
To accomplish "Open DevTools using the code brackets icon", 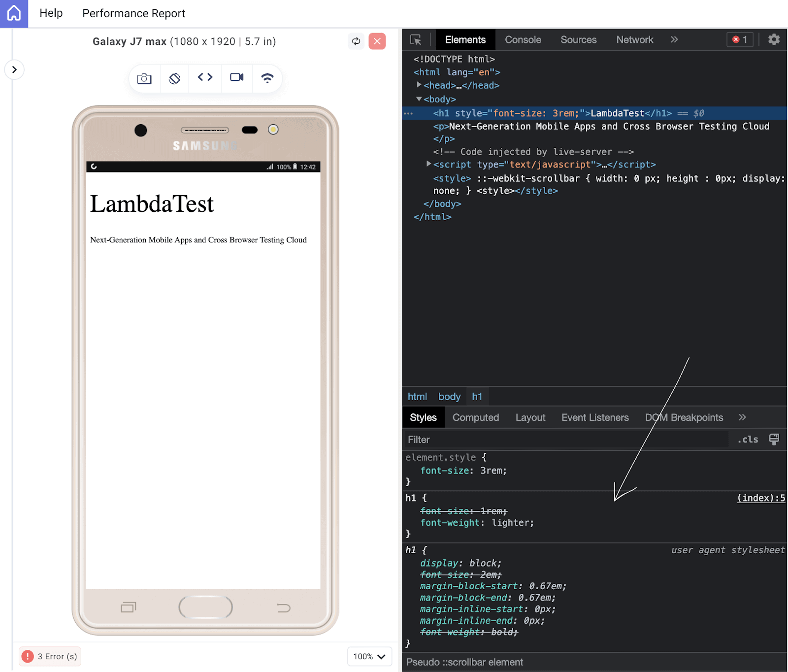I will click(205, 77).
